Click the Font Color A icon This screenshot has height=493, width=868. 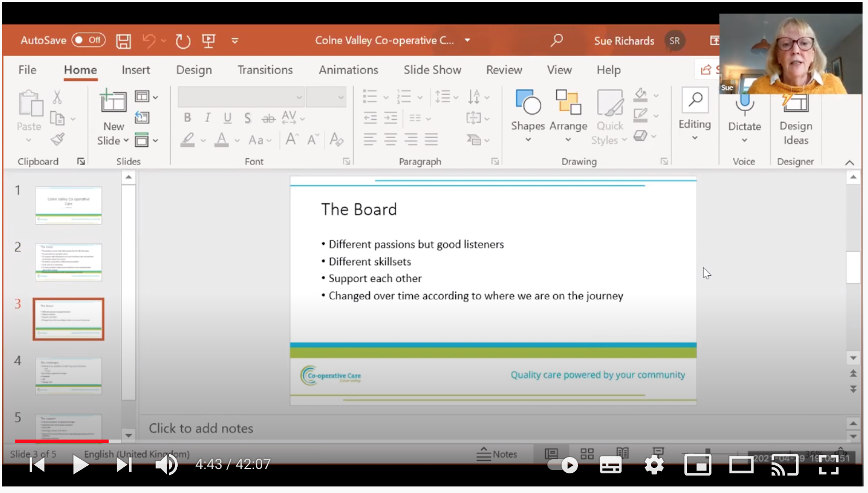[x=221, y=140]
